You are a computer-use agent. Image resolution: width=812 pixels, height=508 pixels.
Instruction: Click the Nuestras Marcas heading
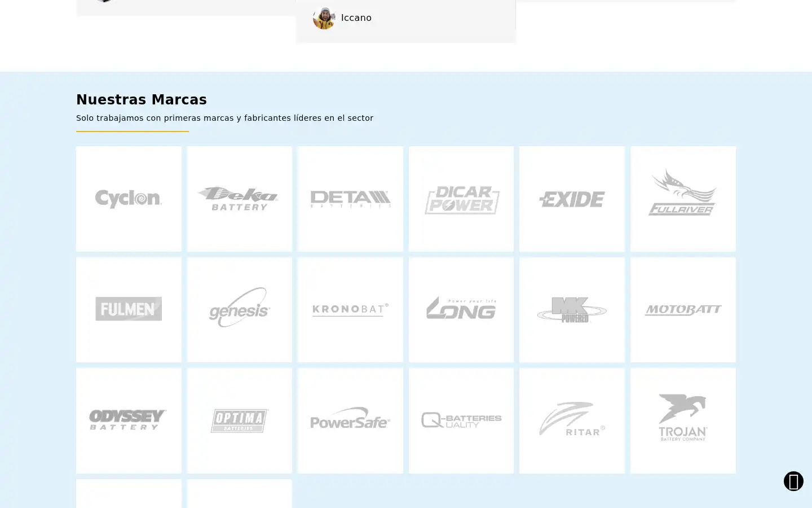point(142,100)
